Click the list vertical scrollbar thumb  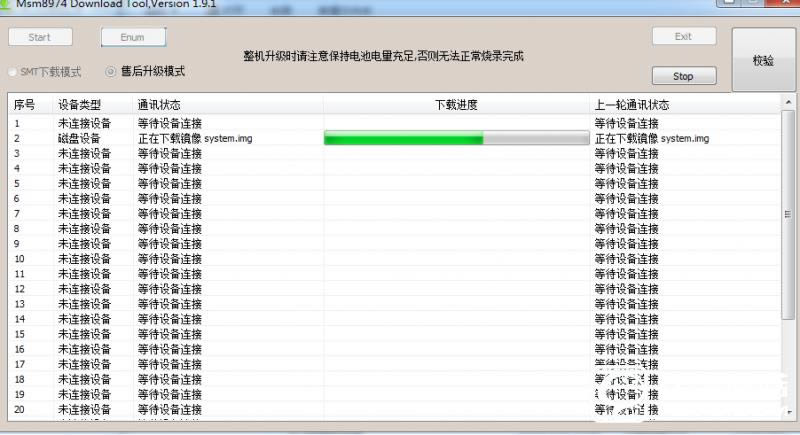[788, 214]
